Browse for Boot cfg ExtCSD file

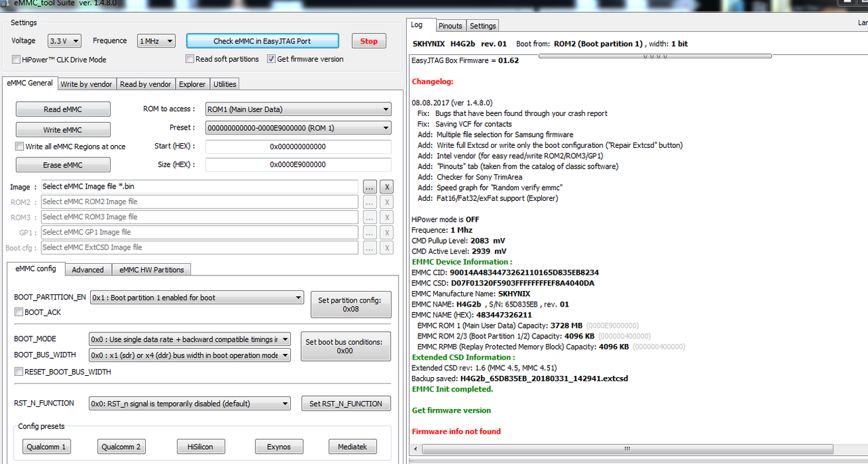pos(370,248)
